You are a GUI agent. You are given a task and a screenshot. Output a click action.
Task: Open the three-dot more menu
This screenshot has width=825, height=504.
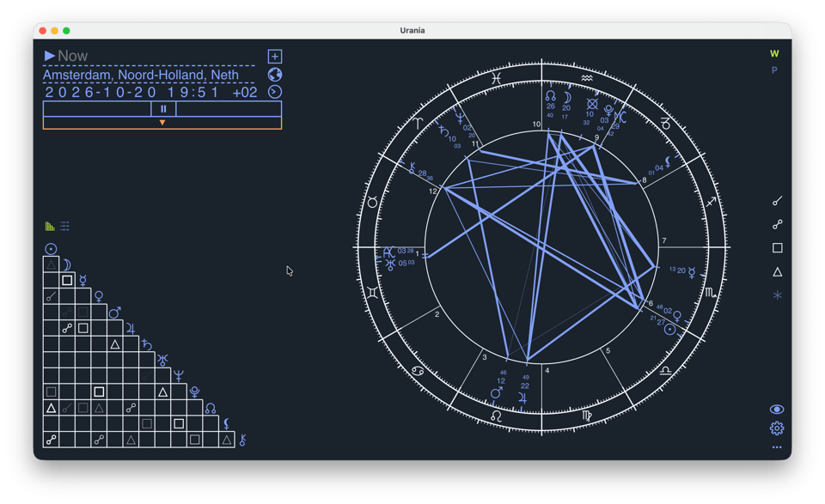[x=777, y=447]
